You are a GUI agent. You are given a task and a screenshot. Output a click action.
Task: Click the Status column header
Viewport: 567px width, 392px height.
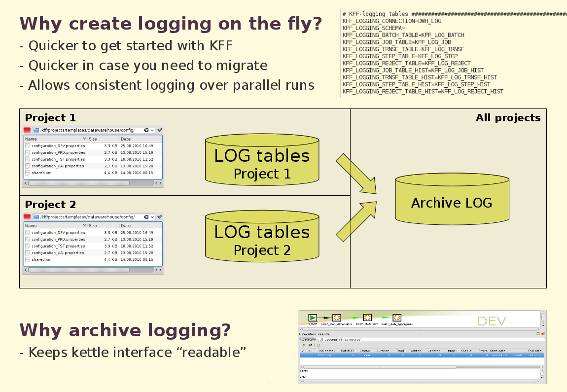tap(365, 351)
